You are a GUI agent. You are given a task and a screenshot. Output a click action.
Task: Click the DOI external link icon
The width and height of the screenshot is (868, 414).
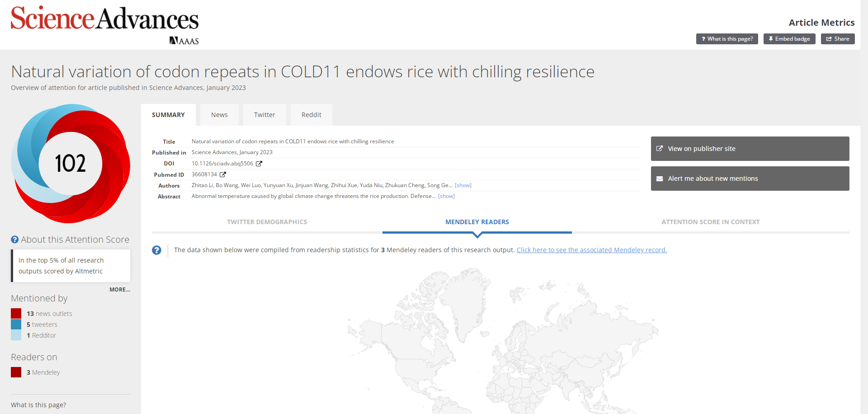pyautogui.click(x=259, y=164)
